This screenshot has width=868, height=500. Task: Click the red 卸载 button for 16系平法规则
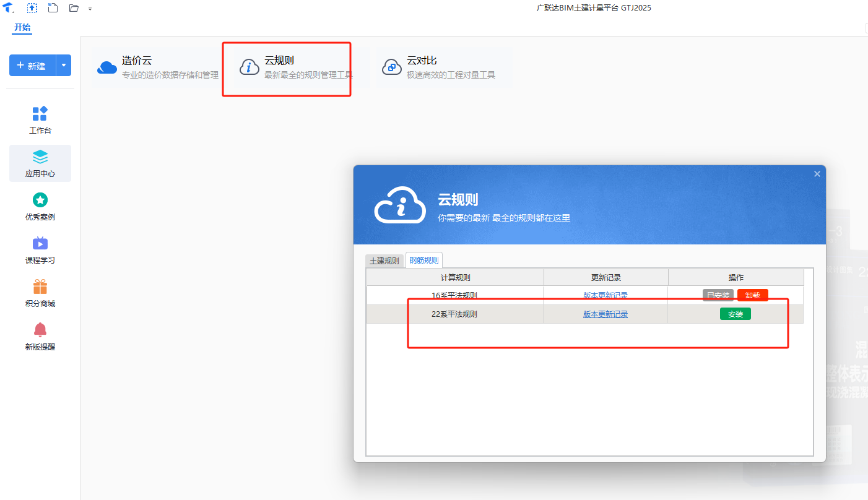[x=753, y=295]
